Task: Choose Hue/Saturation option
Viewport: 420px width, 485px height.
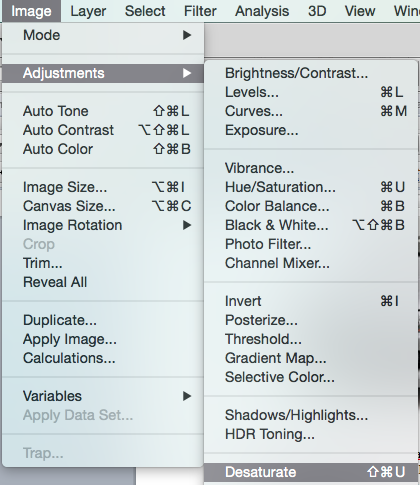Action: pos(311,187)
